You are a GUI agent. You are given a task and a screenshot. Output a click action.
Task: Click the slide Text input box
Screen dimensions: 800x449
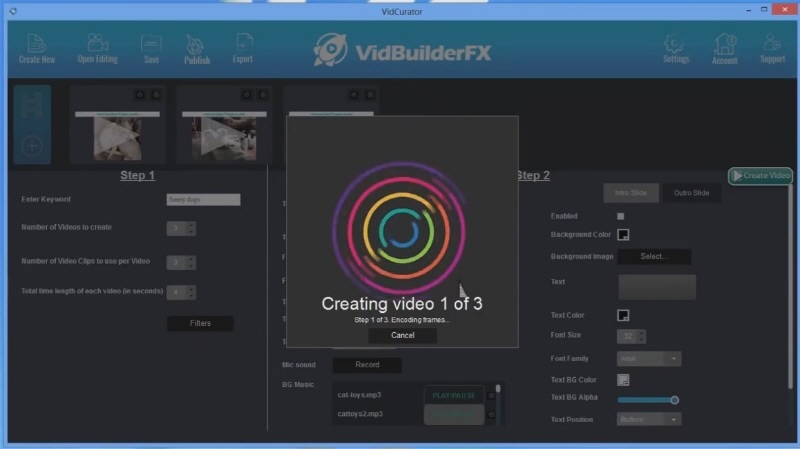(x=657, y=287)
